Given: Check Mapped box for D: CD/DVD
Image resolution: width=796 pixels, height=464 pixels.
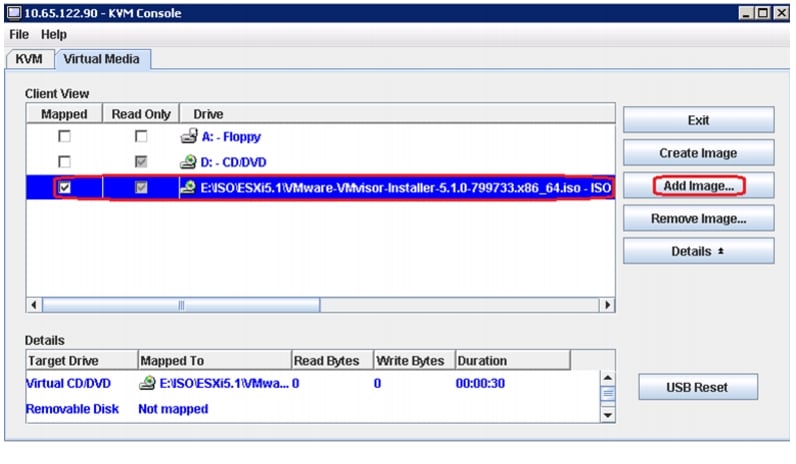Looking at the screenshot, I should 64,162.
